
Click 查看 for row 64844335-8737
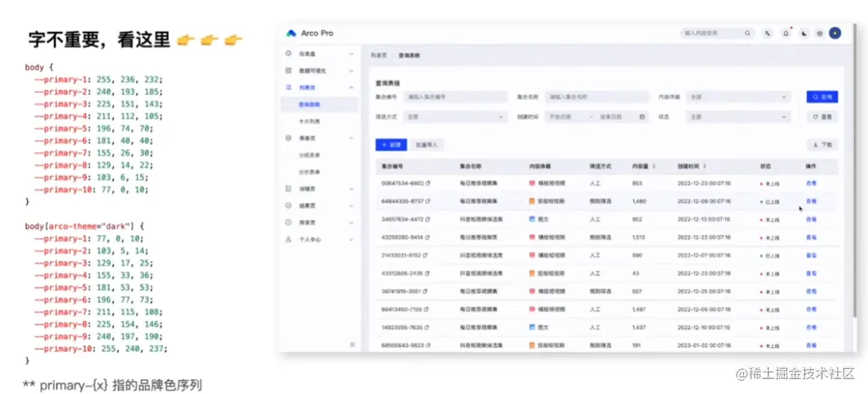pos(811,201)
